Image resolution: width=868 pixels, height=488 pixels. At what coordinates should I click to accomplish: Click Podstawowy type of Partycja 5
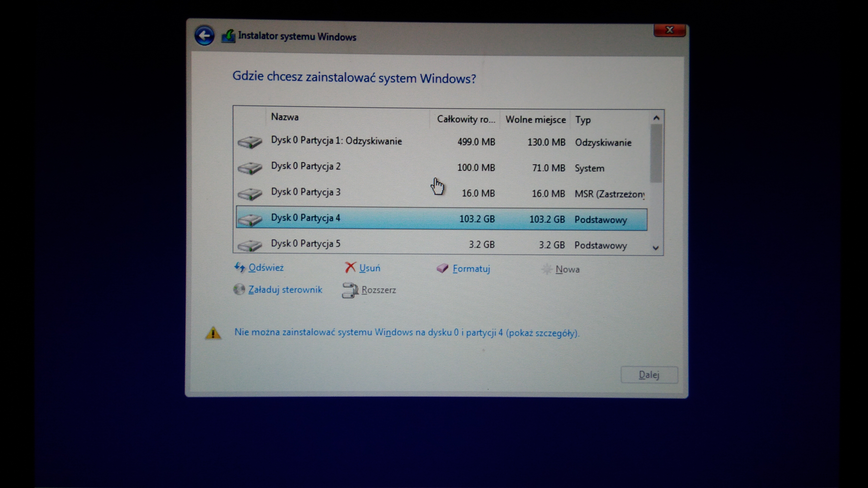[x=601, y=246]
